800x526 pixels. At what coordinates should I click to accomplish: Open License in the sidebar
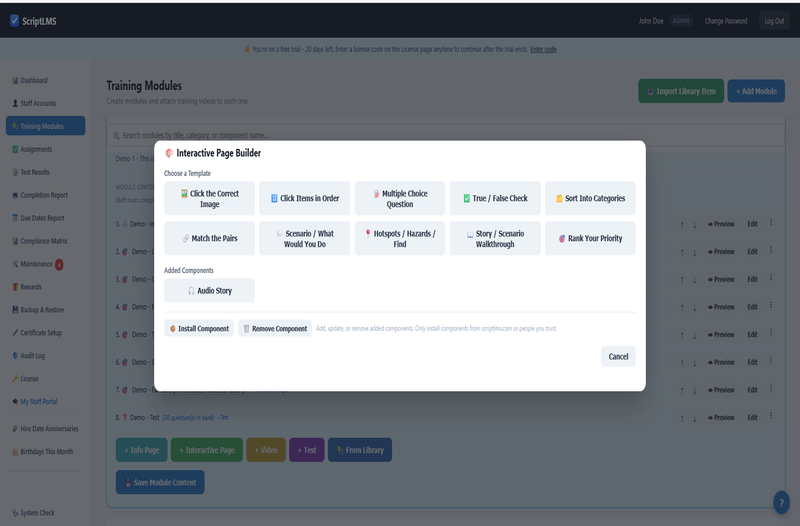(x=45, y=379)
